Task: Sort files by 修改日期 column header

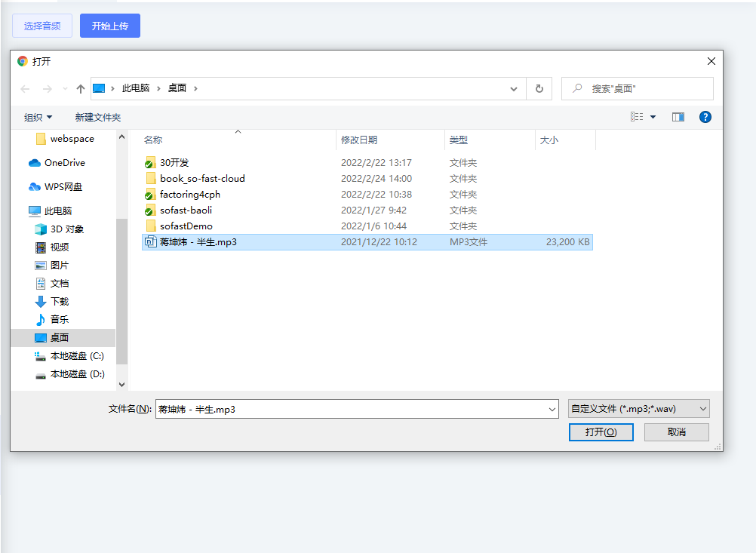Action: click(x=359, y=140)
